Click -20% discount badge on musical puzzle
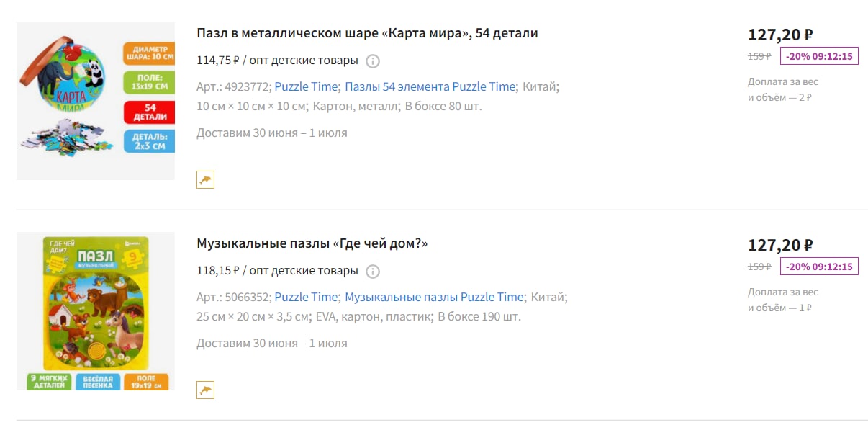 819,267
